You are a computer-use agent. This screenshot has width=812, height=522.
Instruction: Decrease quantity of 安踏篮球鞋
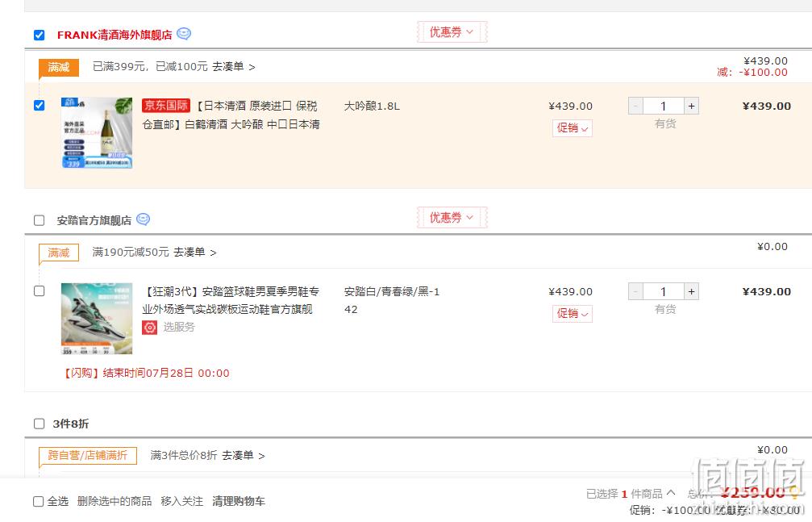(635, 292)
